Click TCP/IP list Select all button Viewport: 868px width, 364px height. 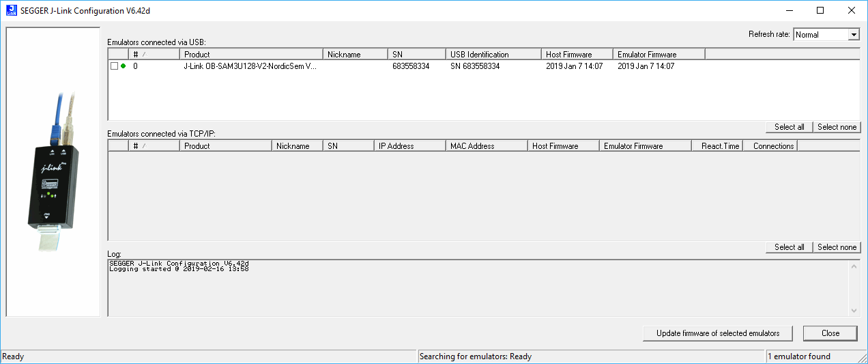[x=789, y=247]
